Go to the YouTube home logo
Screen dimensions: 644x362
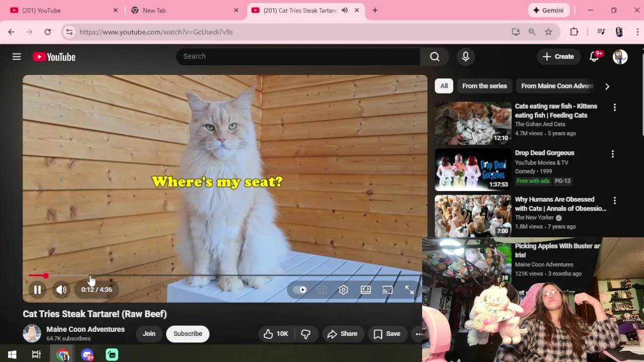point(54,57)
